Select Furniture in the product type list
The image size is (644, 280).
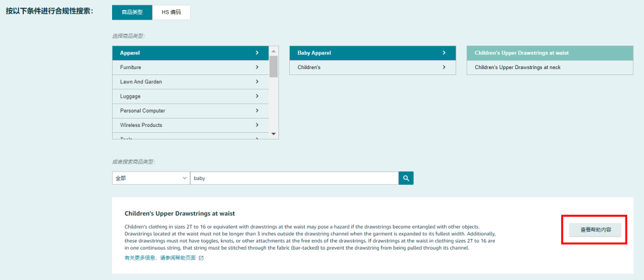(190, 67)
